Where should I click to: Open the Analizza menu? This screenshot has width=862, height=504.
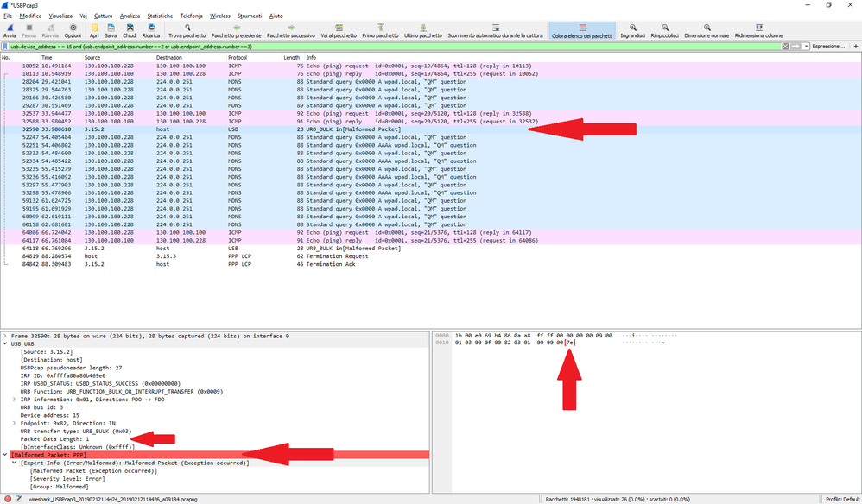pyautogui.click(x=130, y=16)
